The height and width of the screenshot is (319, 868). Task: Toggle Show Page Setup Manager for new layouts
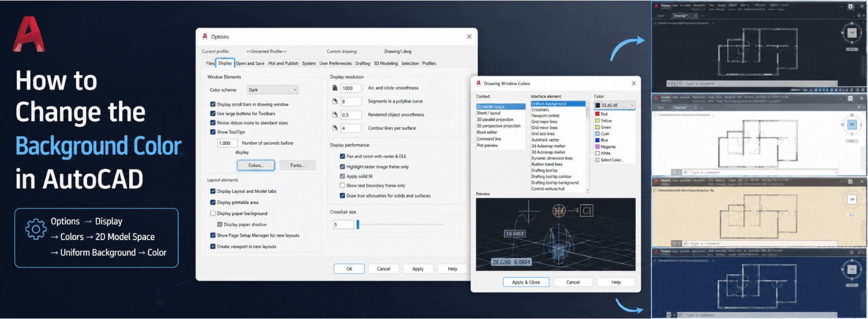[x=213, y=236]
